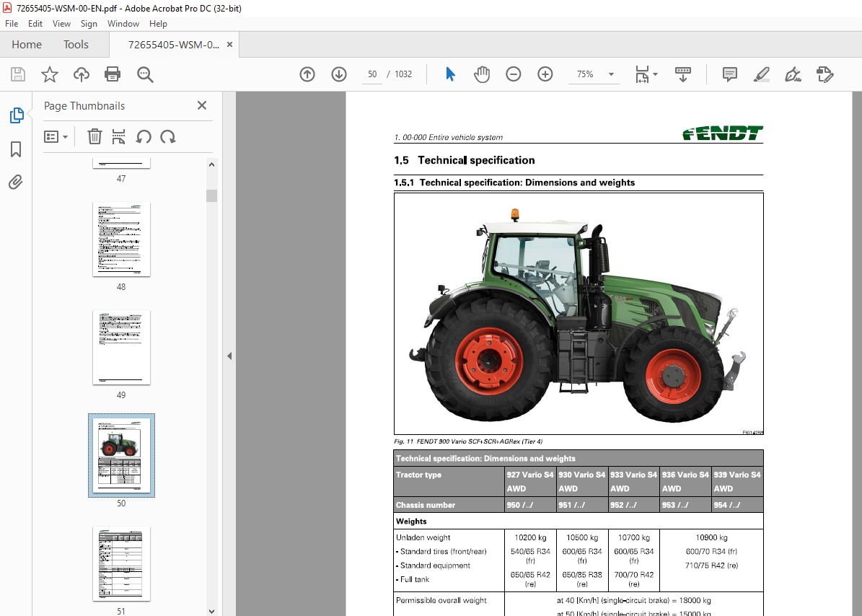Select page 50 thumbnail

pos(121,456)
